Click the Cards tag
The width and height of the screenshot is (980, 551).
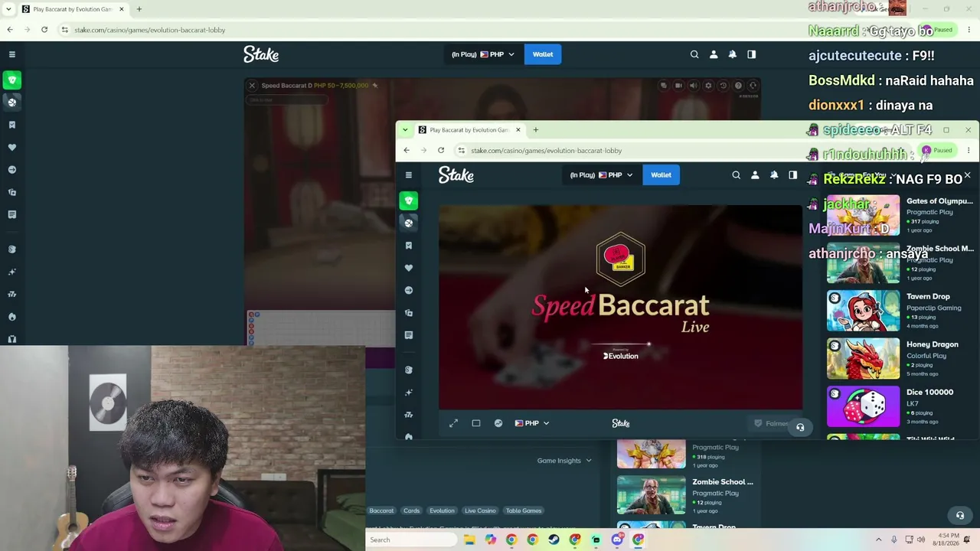[412, 510]
